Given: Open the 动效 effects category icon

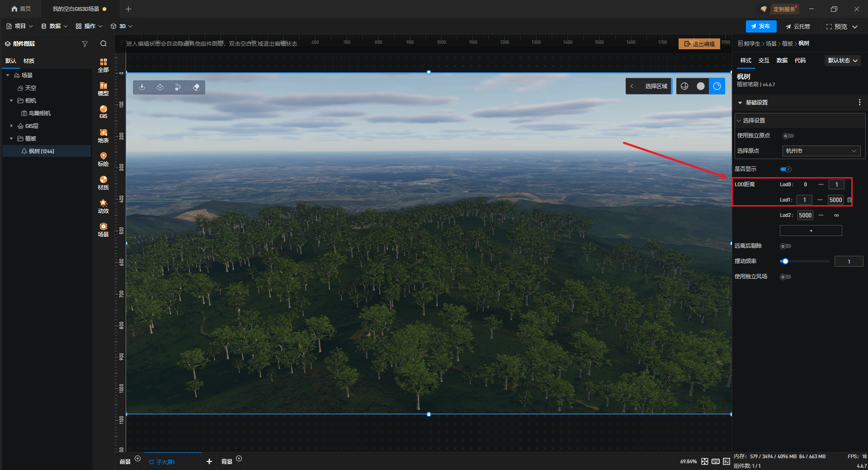Looking at the screenshot, I should click(x=103, y=206).
